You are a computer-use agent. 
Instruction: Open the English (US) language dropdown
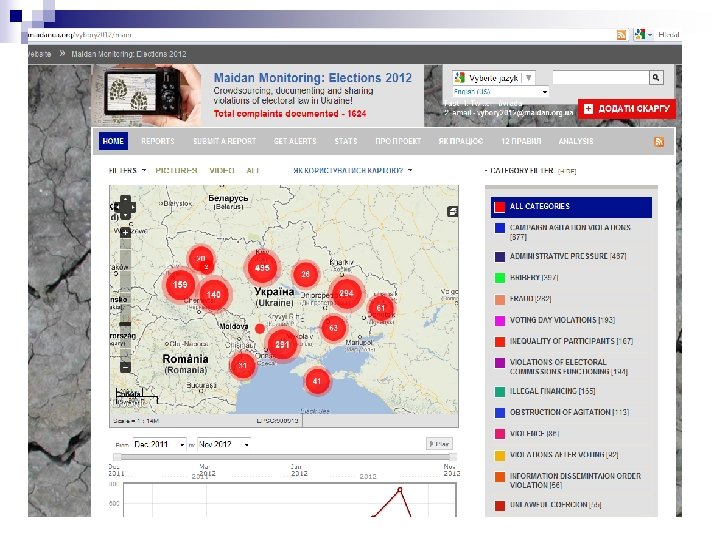click(x=501, y=91)
